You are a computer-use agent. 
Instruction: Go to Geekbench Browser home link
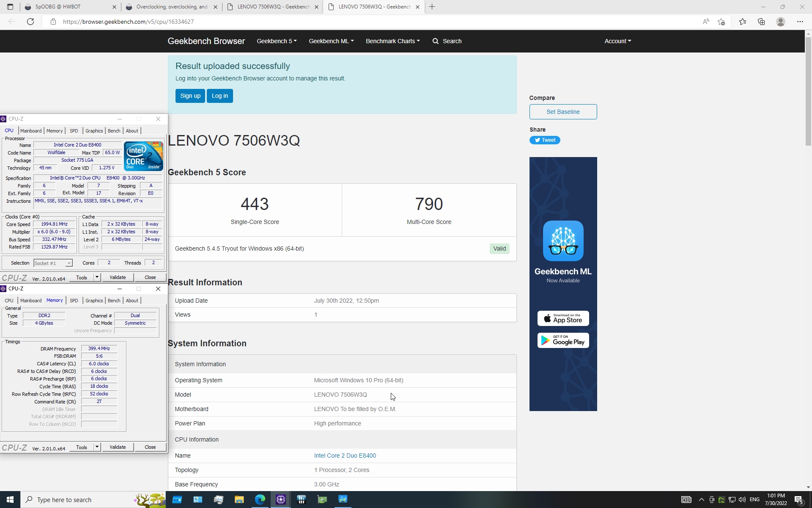click(x=206, y=41)
